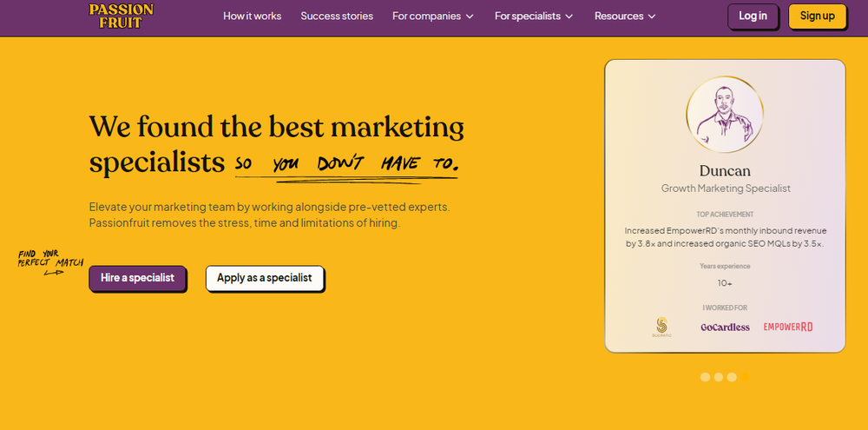Expand the For specialists menu

[534, 16]
